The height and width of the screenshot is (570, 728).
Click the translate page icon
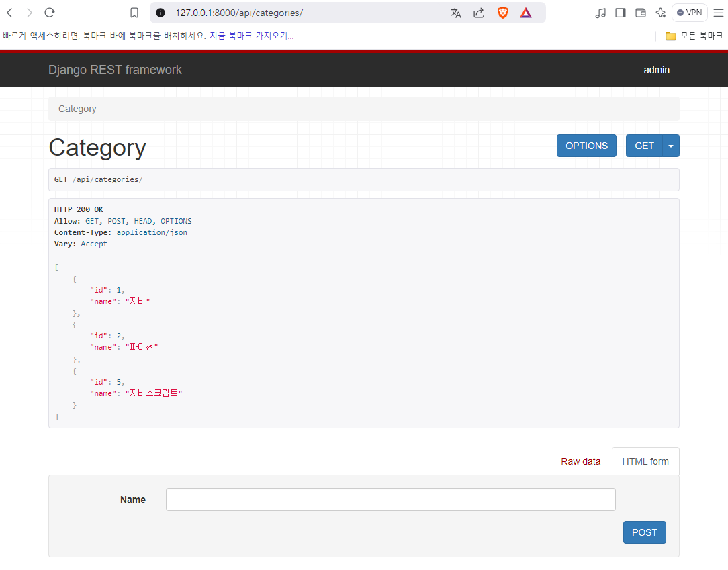[x=456, y=13]
